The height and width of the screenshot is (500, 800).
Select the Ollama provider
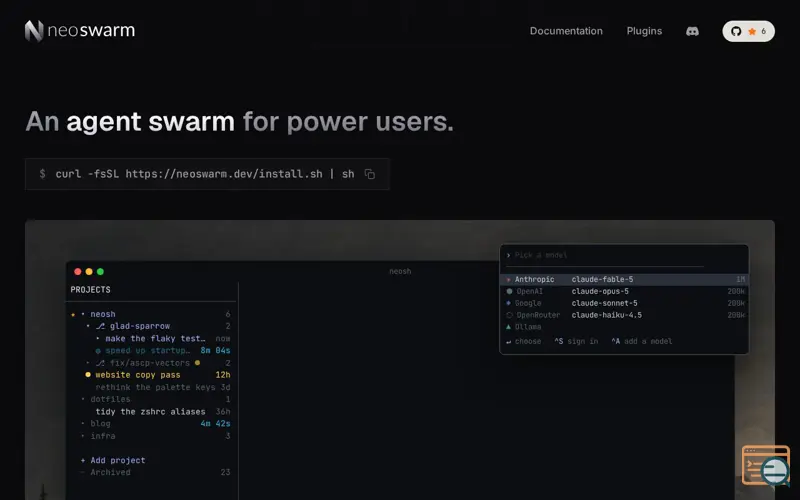click(528, 327)
